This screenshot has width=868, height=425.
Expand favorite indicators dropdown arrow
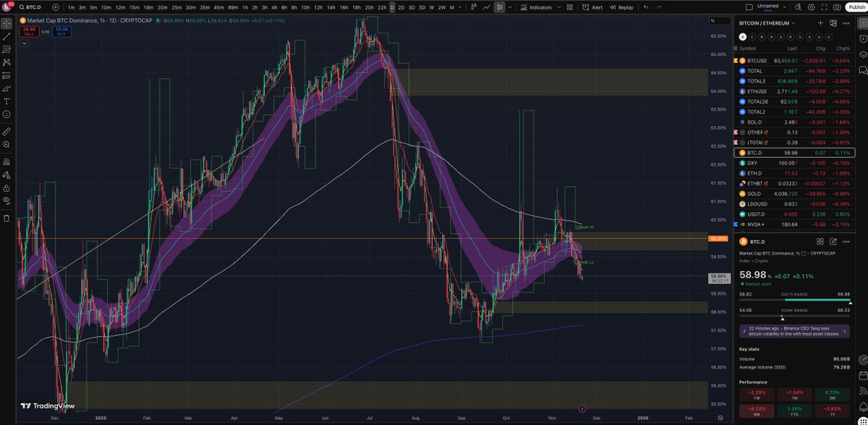click(x=558, y=7)
